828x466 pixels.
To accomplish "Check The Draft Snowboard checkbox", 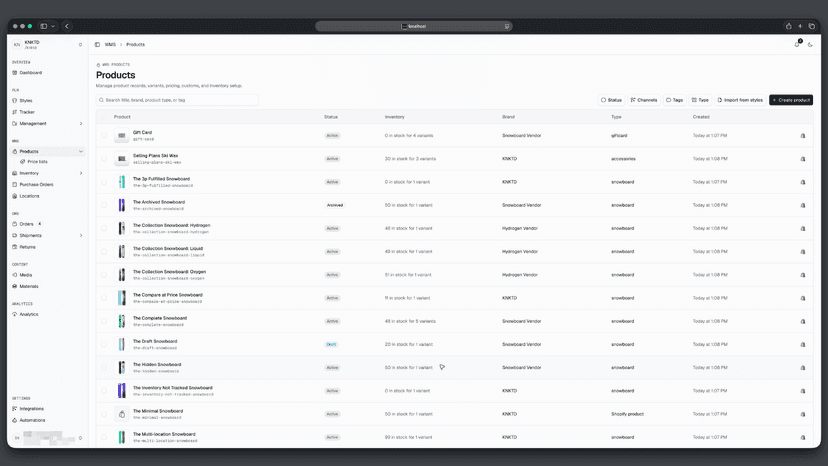I will [x=104, y=344].
